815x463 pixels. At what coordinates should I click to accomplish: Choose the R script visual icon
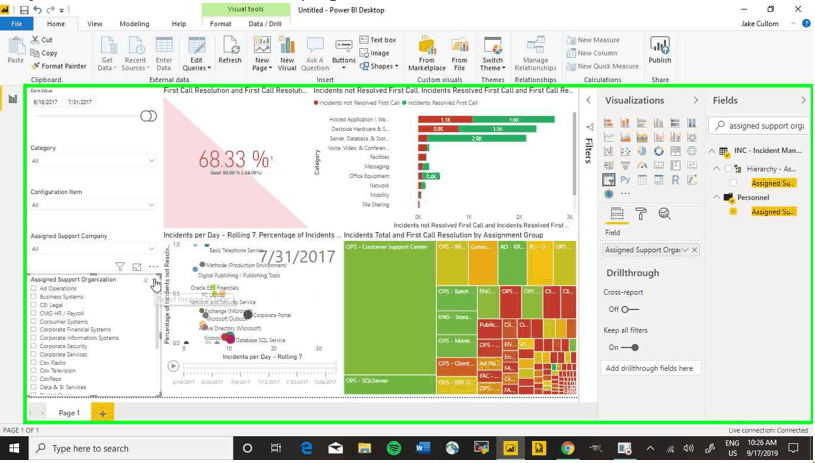pyautogui.click(x=675, y=180)
